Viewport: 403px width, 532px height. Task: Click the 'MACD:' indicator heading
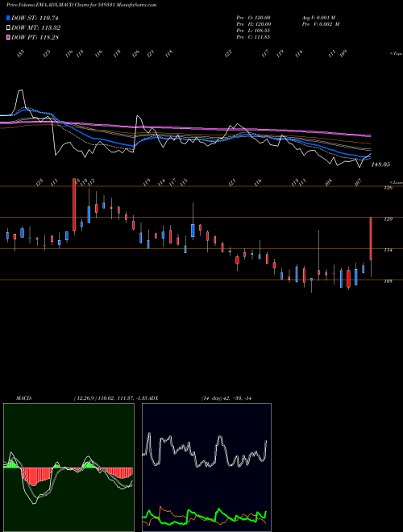24,398
